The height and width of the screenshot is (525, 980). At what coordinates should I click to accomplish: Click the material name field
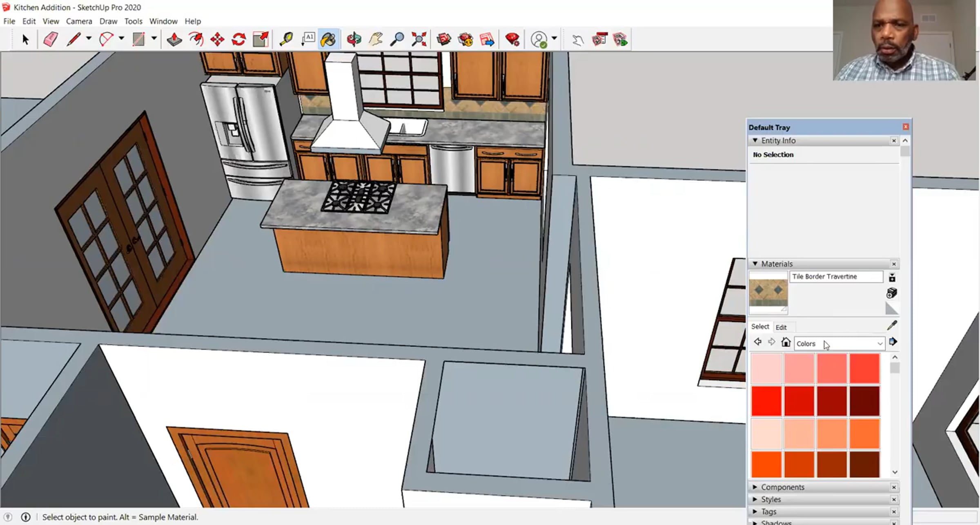(x=835, y=277)
